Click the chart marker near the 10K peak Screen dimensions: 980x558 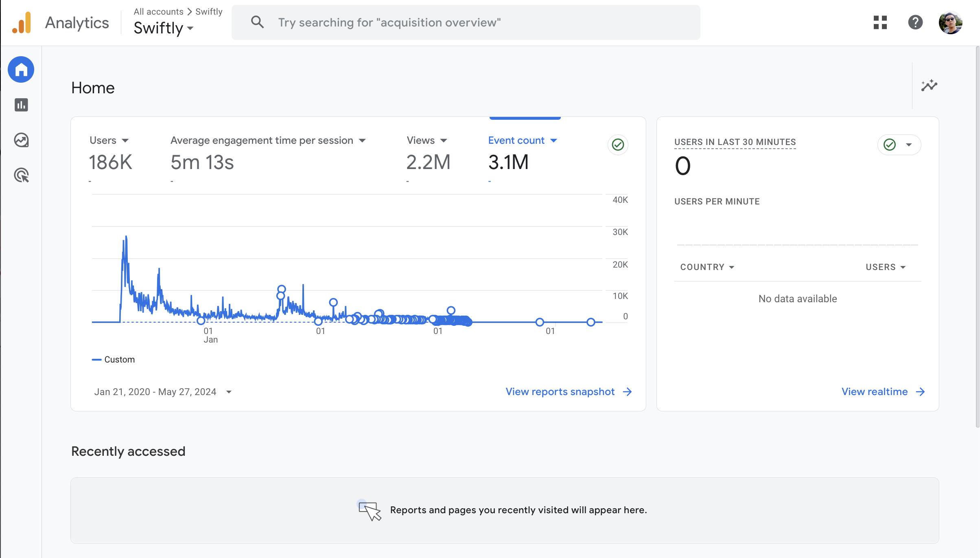282,289
